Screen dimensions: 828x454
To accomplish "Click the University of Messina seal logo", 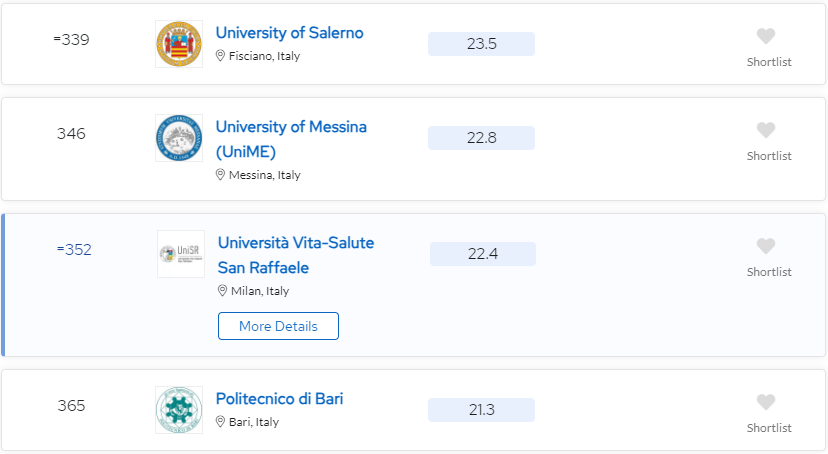I will pos(179,138).
